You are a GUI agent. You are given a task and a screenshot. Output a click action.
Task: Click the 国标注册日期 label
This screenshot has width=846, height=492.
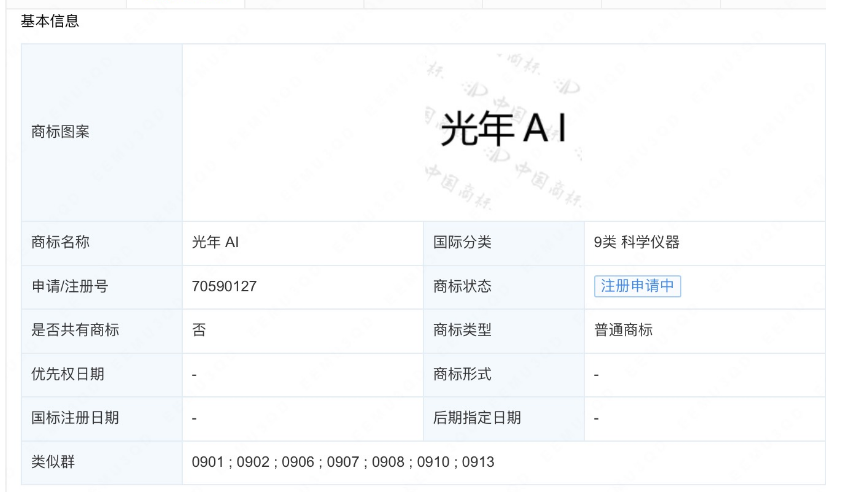pyautogui.click(x=75, y=418)
